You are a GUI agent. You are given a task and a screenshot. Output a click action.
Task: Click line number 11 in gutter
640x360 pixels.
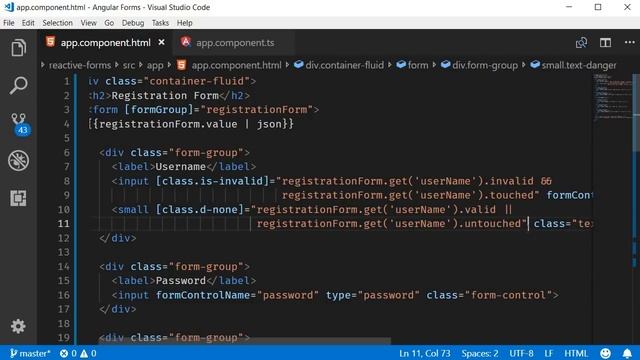click(x=64, y=224)
